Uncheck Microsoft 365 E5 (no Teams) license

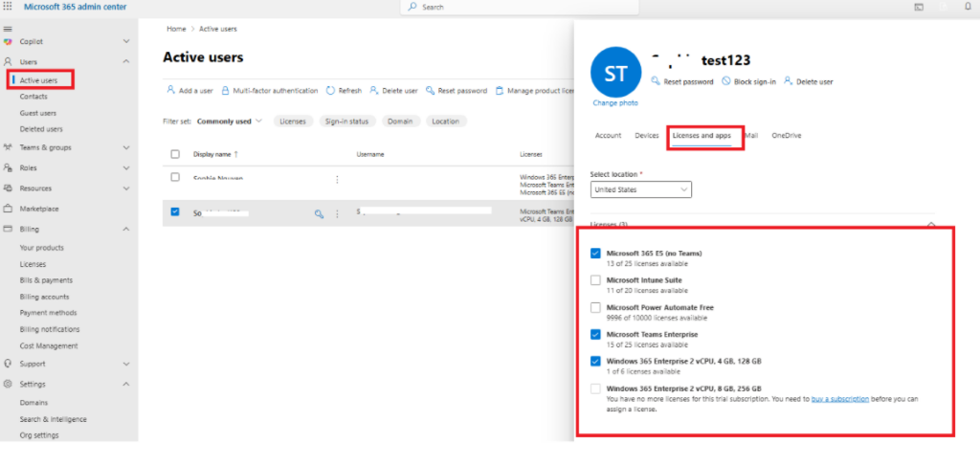point(595,254)
